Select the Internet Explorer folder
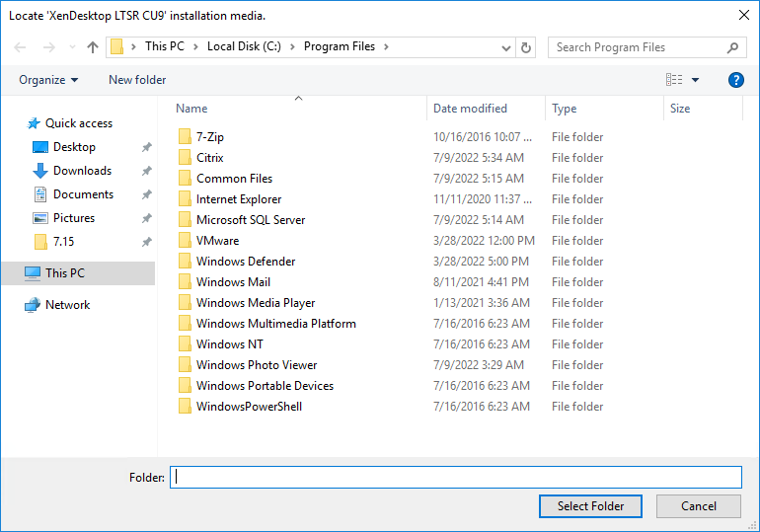This screenshot has width=760, height=532. 239,199
